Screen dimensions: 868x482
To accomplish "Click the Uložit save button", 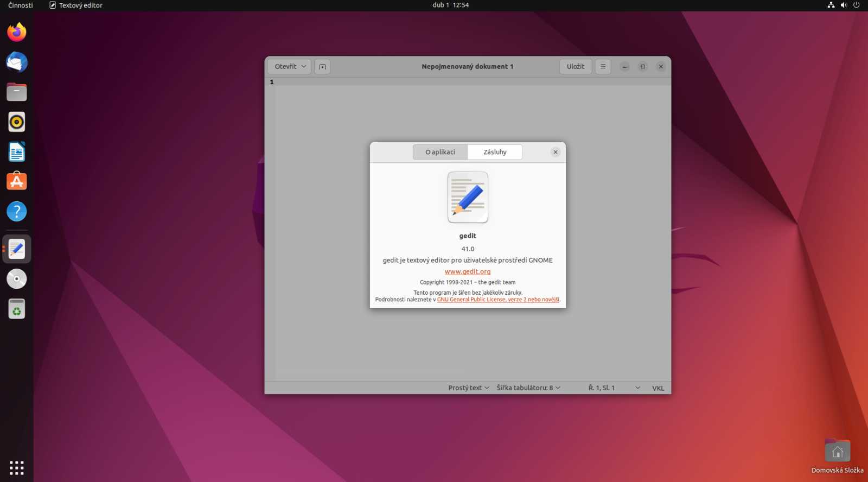I will tap(576, 66).
